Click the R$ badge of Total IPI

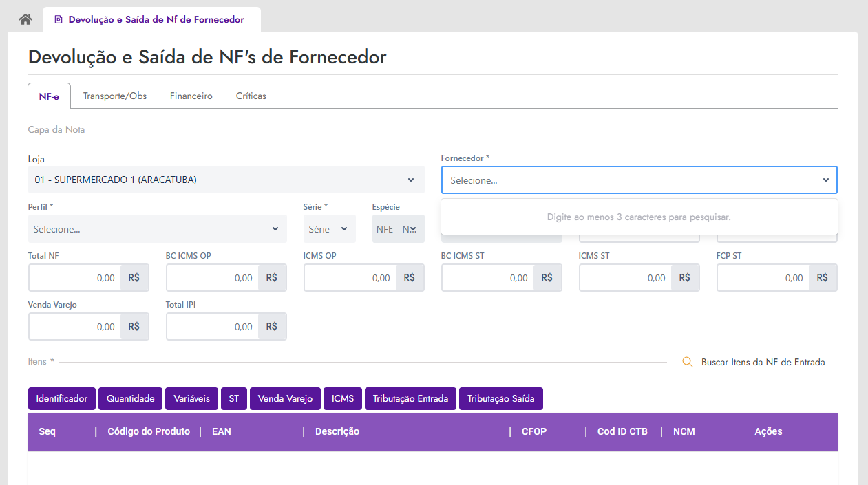point(272,327)
